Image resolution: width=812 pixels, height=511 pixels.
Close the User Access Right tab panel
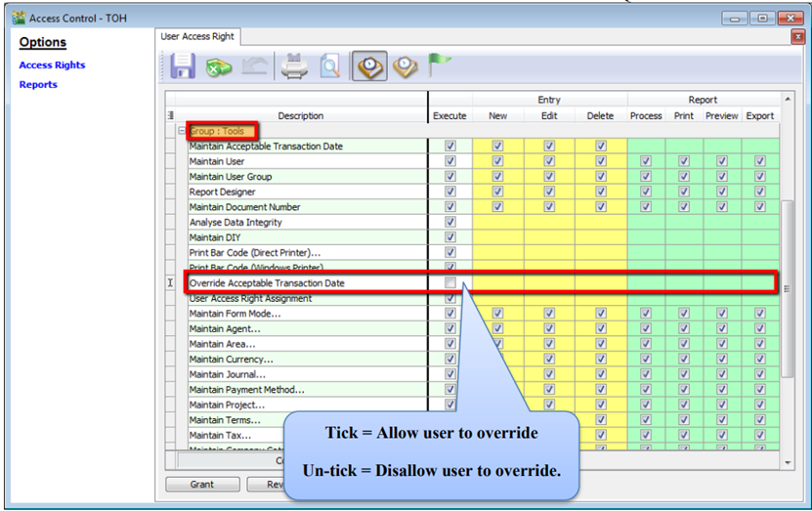(x=797, y=36)
